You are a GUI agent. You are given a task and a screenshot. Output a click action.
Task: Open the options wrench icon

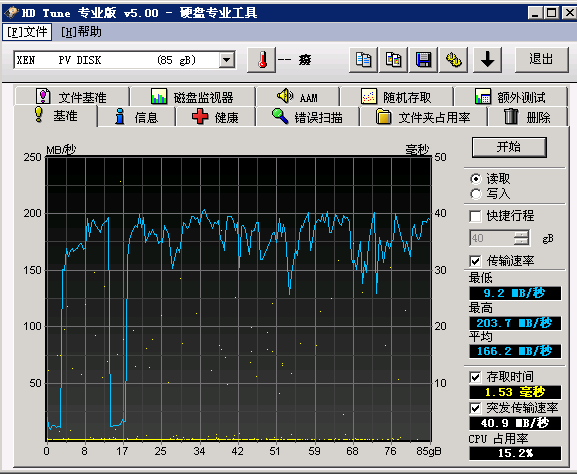[454, 60]
